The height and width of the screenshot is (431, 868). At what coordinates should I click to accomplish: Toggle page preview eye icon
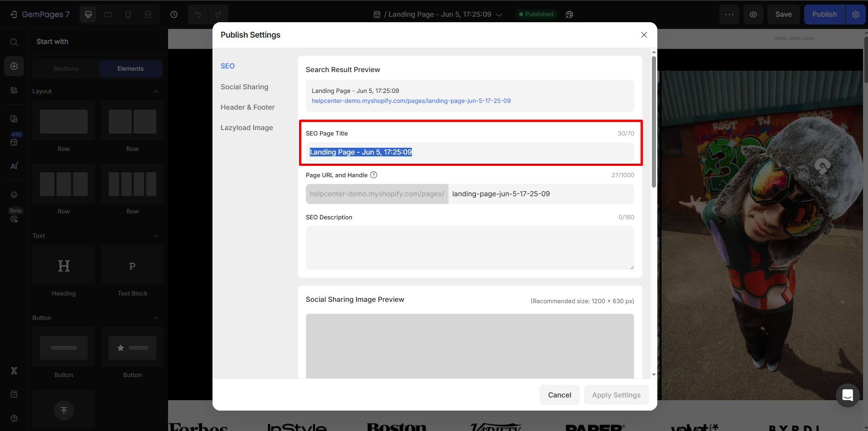[753, 15]
